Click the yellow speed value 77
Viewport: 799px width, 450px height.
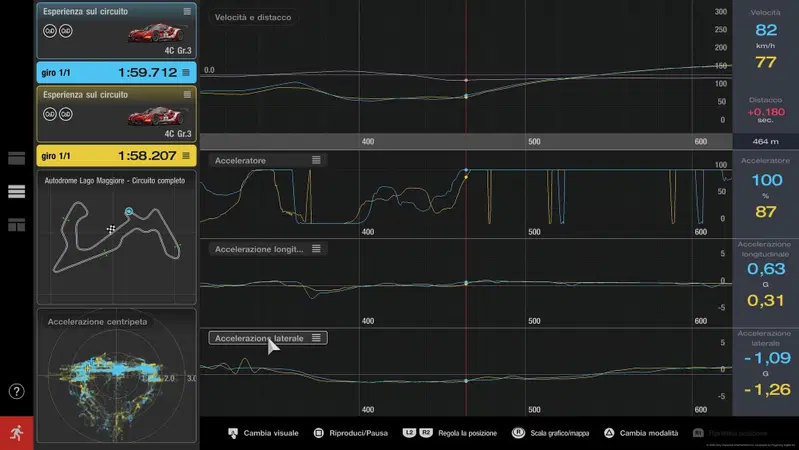coord(766,62)
